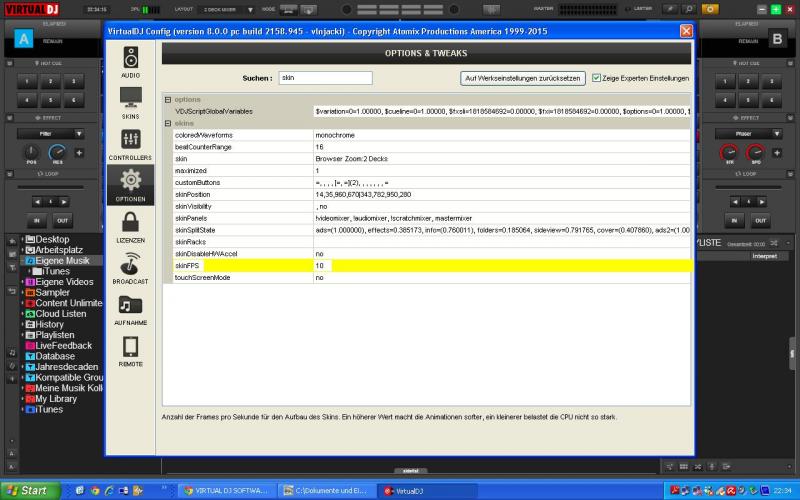
Task: Collapse the skins group
Action: pos(167,123)
